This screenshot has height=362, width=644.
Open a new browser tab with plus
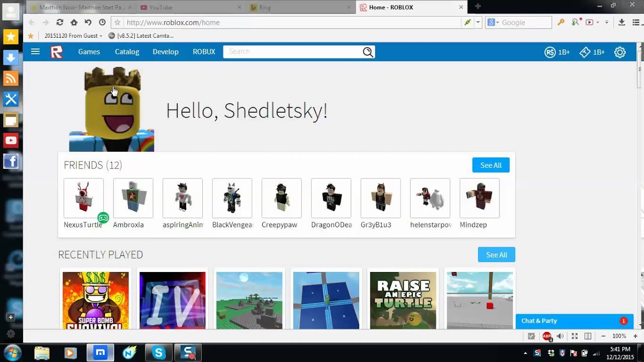(477, 7)
